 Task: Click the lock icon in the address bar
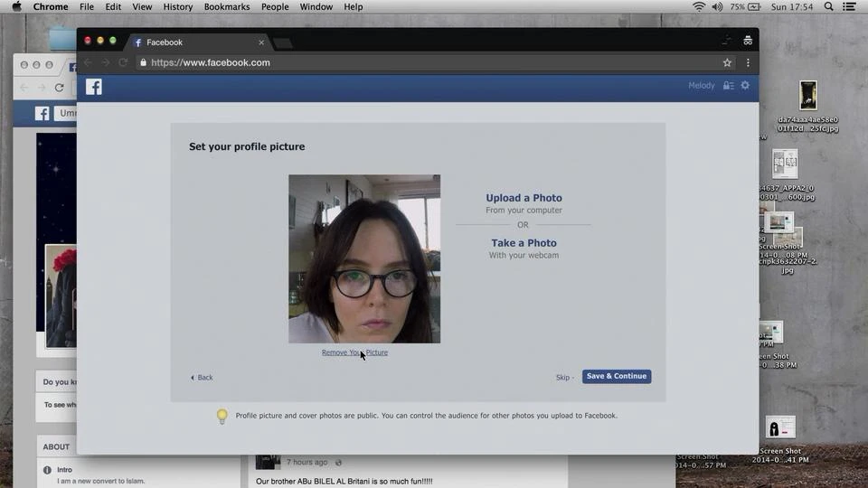[x=144, y=62]
